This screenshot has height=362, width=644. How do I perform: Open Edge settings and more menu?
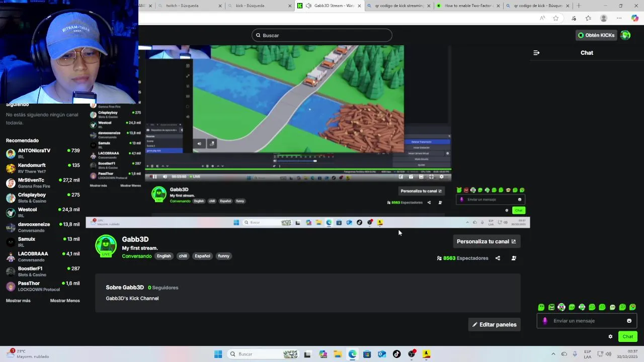pos(619,18)
